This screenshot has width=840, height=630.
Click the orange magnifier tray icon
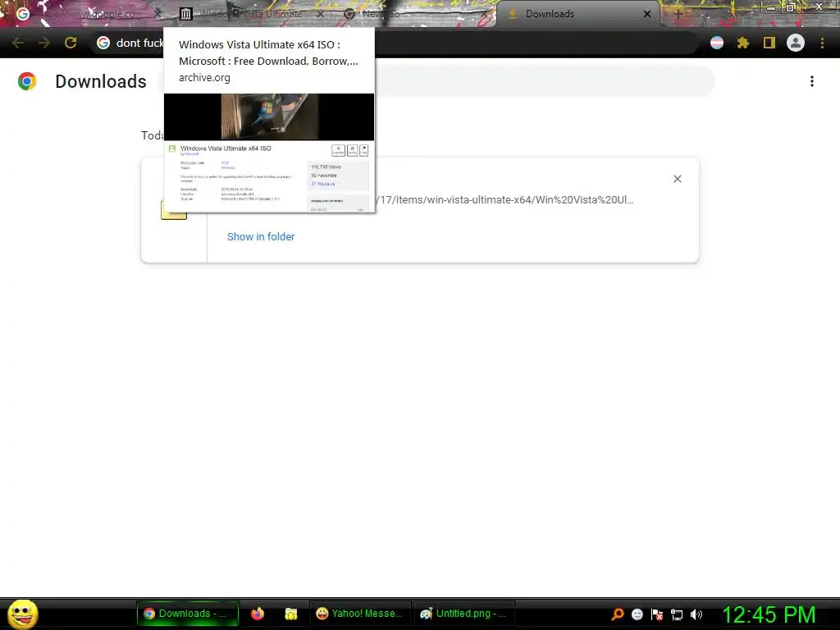618,614
